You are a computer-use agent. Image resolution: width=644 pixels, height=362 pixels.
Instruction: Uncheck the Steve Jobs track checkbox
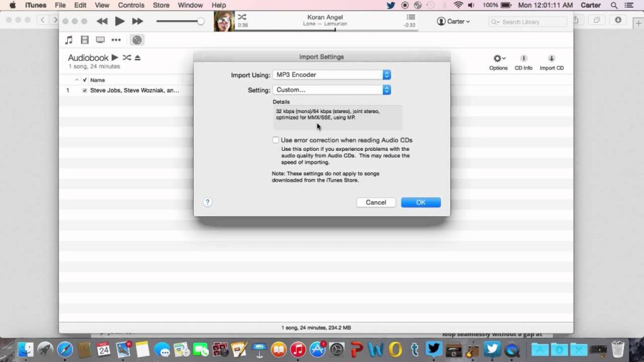point(86,90)
